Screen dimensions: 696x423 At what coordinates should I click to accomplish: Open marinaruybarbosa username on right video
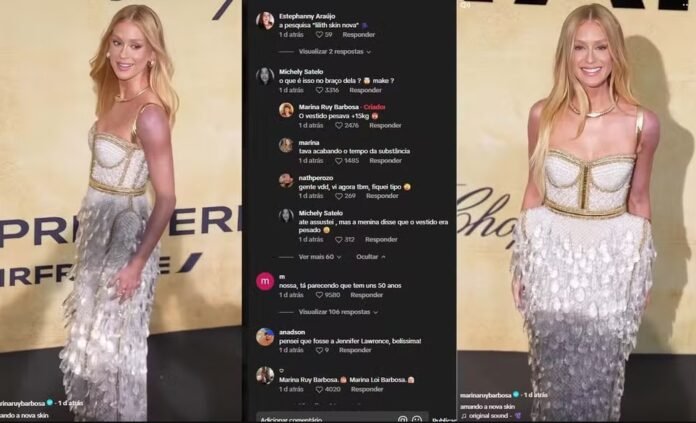coord(485,395)
